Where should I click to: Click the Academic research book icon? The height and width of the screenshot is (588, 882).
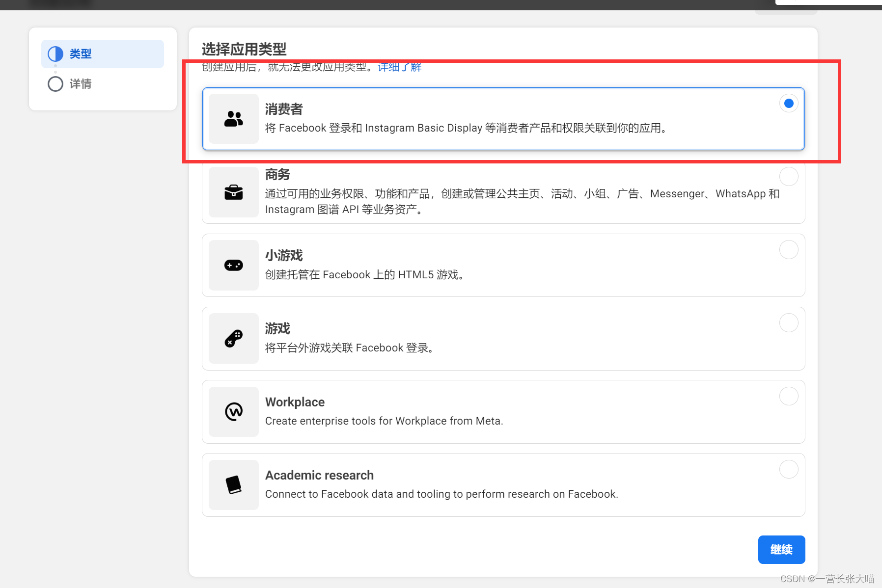click(x=233, y=484)
